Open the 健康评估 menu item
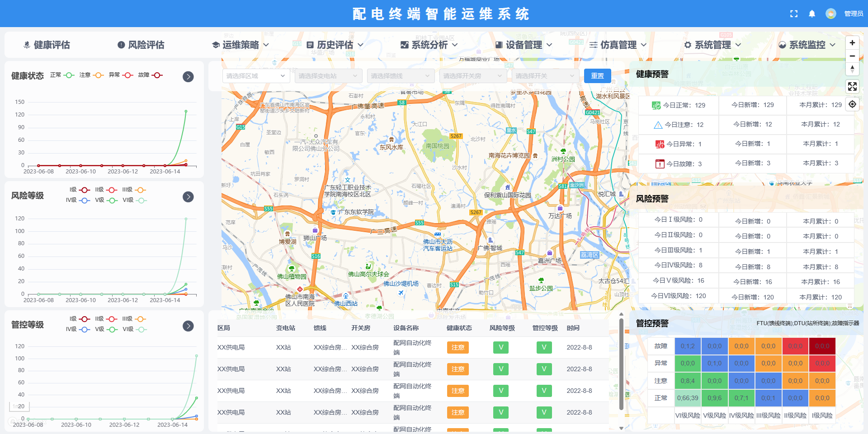This screenshot has height=434, width=868. (47, 45)
